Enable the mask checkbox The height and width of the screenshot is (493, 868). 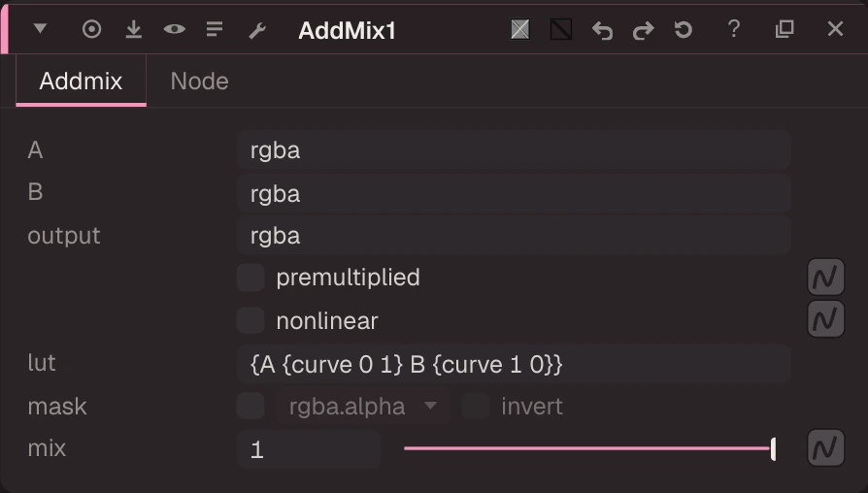[250, 406]
